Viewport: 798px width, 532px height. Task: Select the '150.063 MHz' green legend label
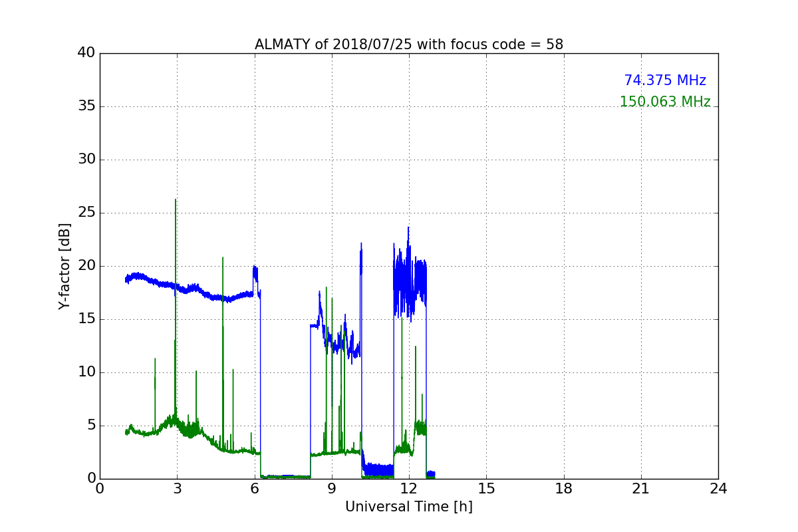[665, 102]
